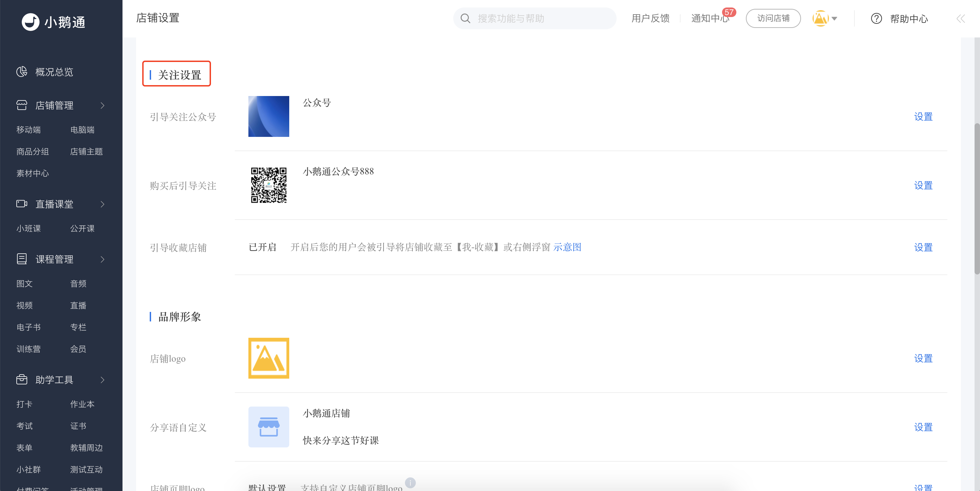Screen dimensions: 980x491
Task: Click 设置 for 店铺logo
Action: (923, 358)
